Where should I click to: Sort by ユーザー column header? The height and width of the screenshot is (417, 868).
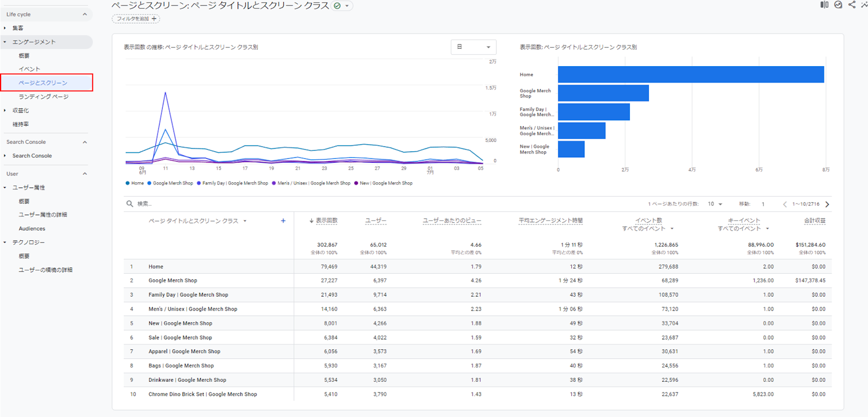(375, 221)
